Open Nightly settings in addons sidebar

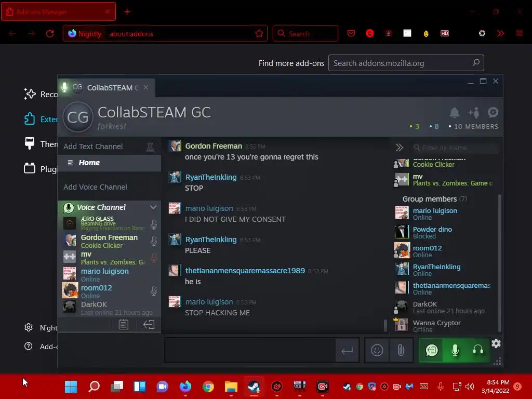[x=41, y=328]
